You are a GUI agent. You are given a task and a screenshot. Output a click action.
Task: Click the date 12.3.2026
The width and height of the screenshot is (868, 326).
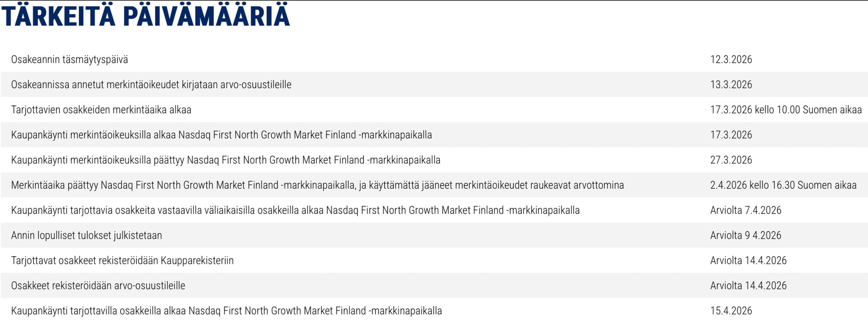(x=731, y=59)
